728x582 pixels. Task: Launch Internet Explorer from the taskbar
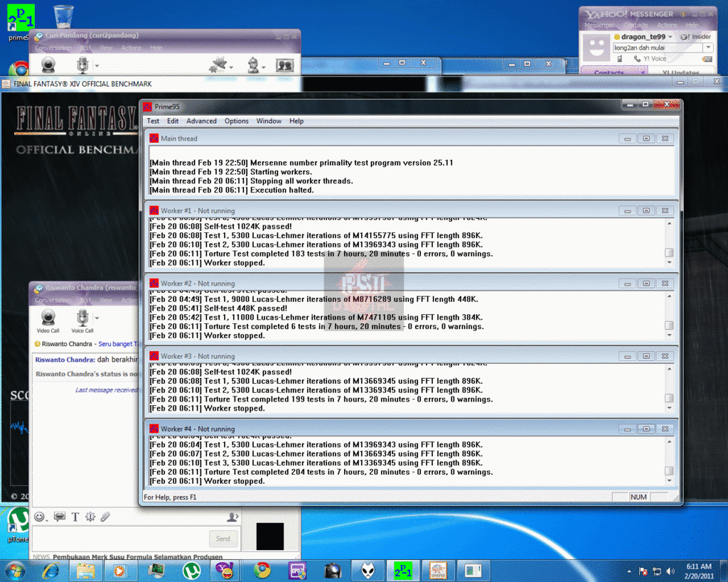(50, 571)
